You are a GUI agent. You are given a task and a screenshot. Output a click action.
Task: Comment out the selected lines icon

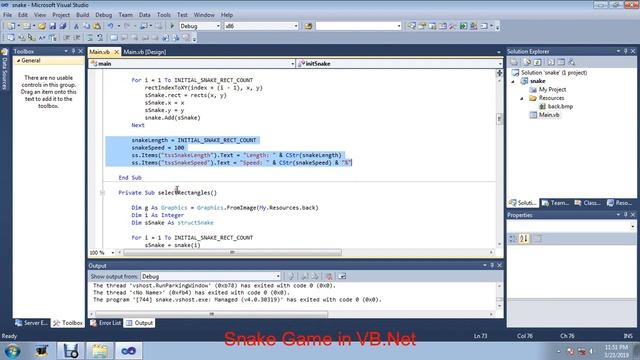coord(90,38)
